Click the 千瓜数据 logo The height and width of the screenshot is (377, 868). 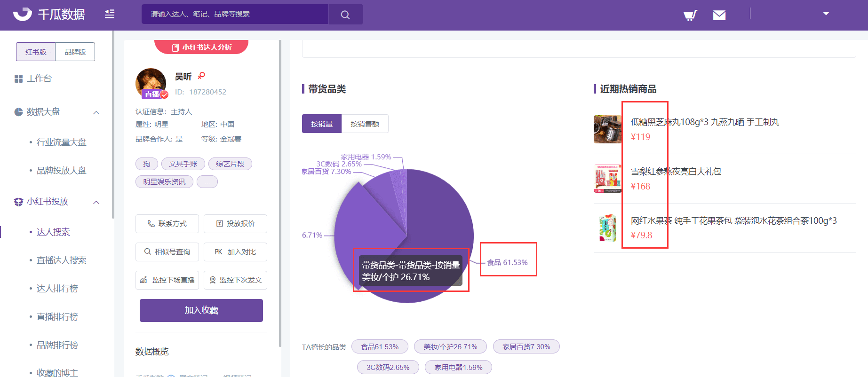pyautogui.click(x=49, y=14)
